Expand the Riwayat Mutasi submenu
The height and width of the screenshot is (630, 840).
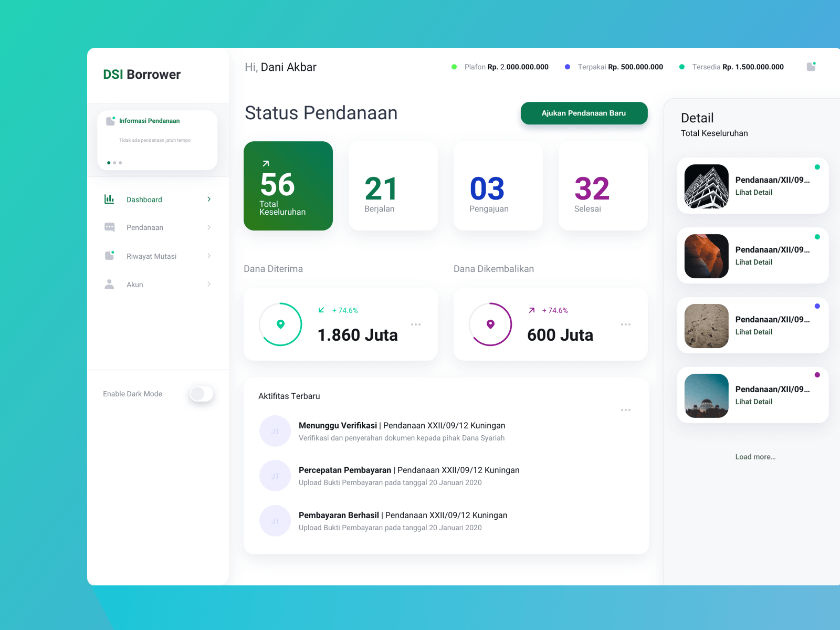tap(209, 256)
